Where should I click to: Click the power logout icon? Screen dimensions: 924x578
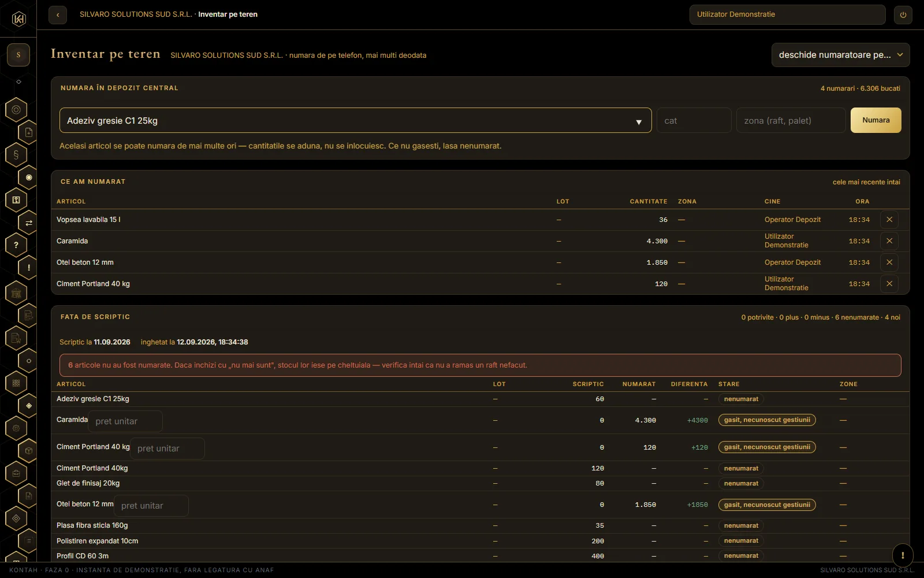(903, 15)
